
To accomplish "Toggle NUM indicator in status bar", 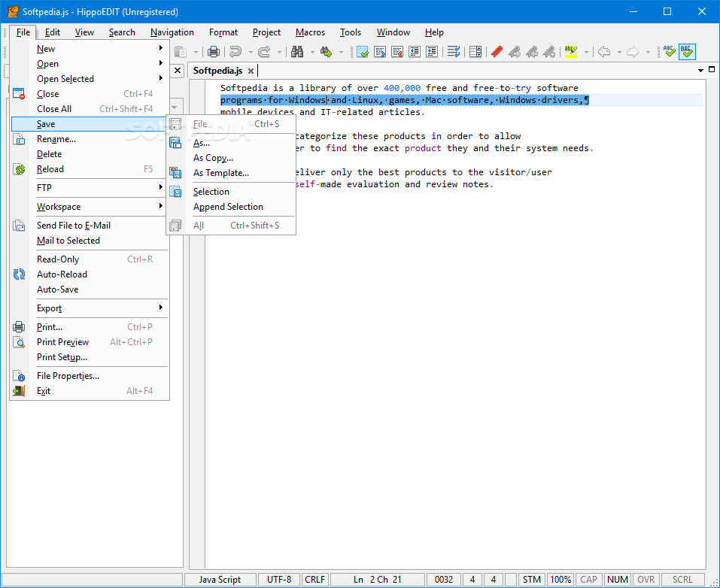I will pyautogui.click(x=617, y=580).
